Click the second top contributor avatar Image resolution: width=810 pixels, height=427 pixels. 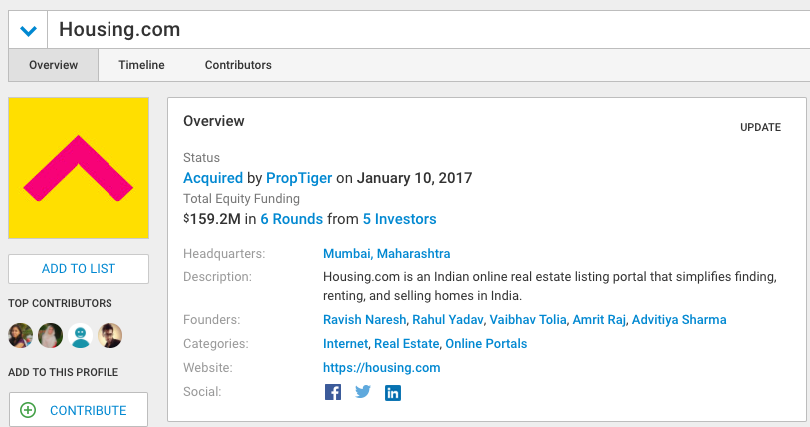coord(50,336)
